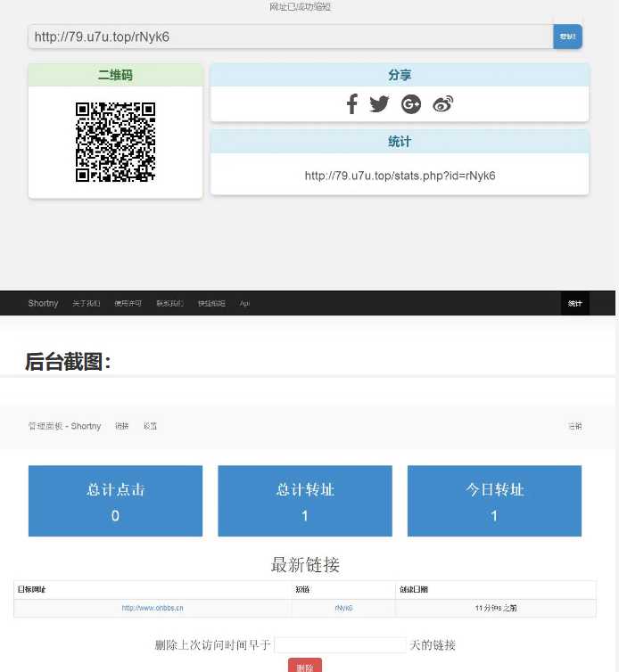
Task: Share the short link on Twitter
Action: 379,104
